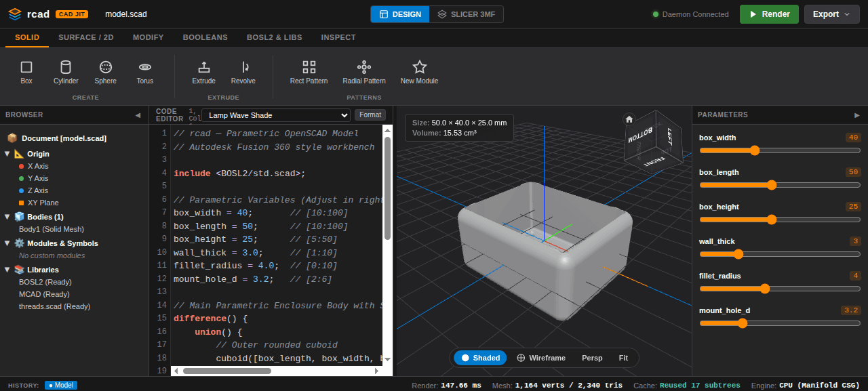Adjust the mount_hole_d slider

pyautogui.click(x=780, y=323)
